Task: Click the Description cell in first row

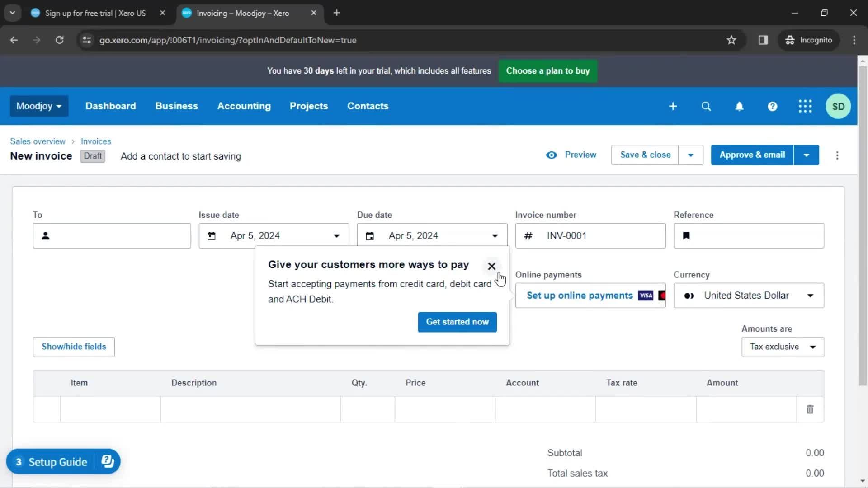Action: 250,409
